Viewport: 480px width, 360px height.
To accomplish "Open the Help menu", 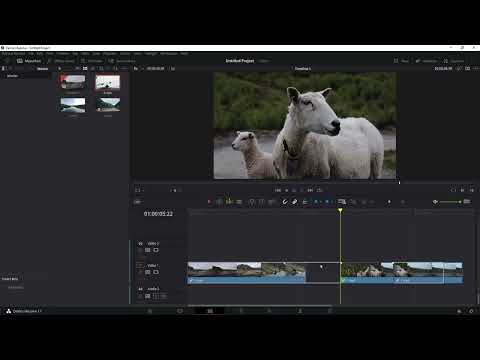I will tap(184, 54).
